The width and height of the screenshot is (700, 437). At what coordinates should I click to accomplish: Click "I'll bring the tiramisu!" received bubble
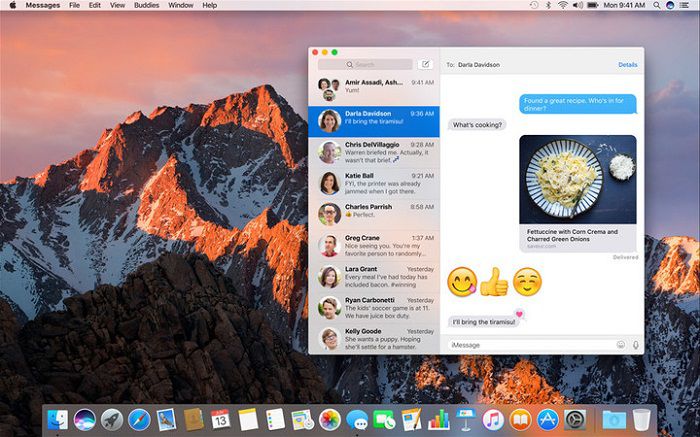(x=483, y=322)
